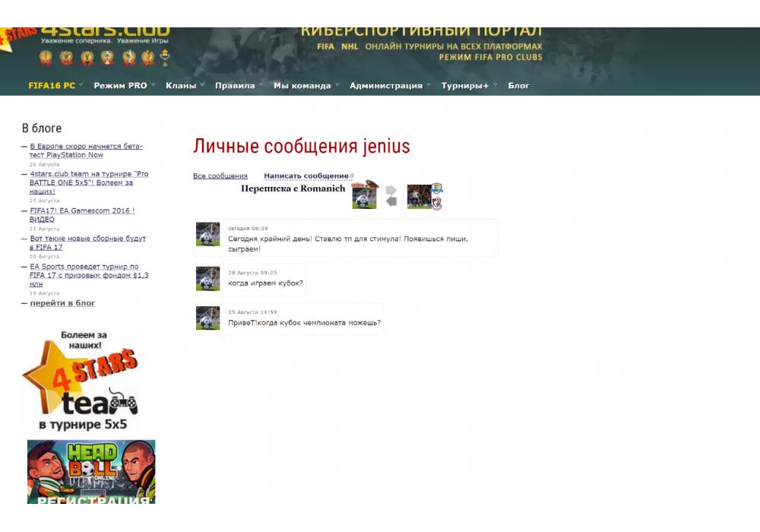Open the Кланы menu
The width and height of the screenshot is (760, 532).
(x=181, y=85)
